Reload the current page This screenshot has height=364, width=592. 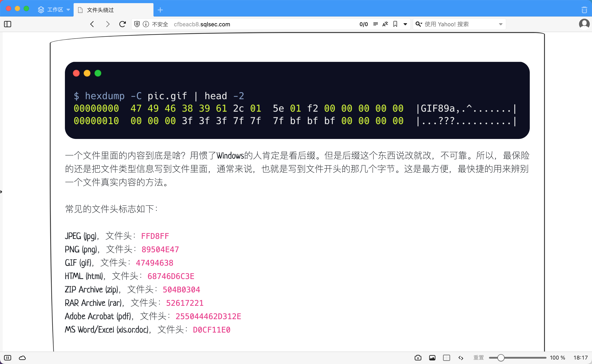(122, 24)
